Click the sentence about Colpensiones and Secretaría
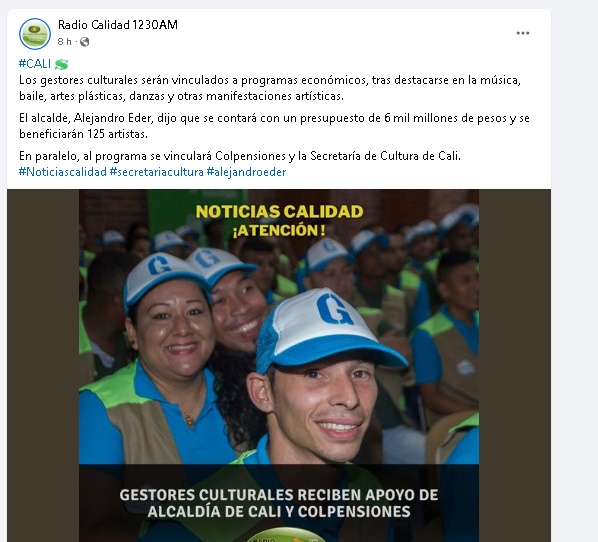This screenshot has height=542, width=598. point(240,156)
